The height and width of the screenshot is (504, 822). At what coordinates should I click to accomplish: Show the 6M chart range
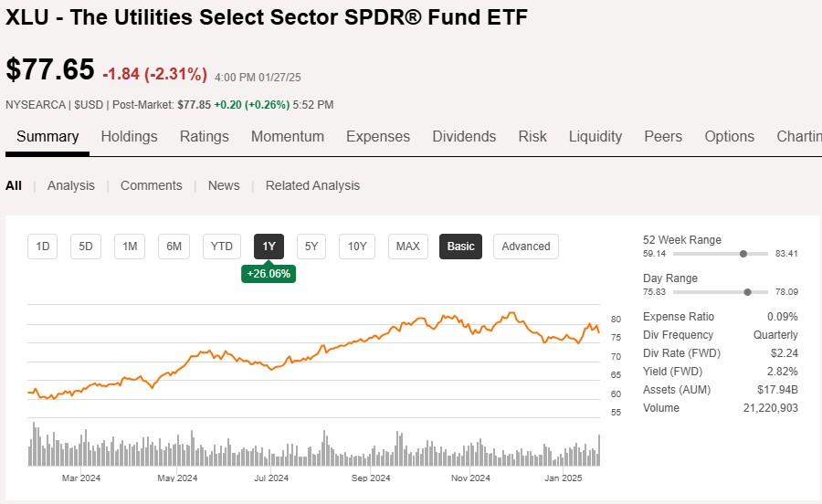pyautogui.click(x=174, y=247)
